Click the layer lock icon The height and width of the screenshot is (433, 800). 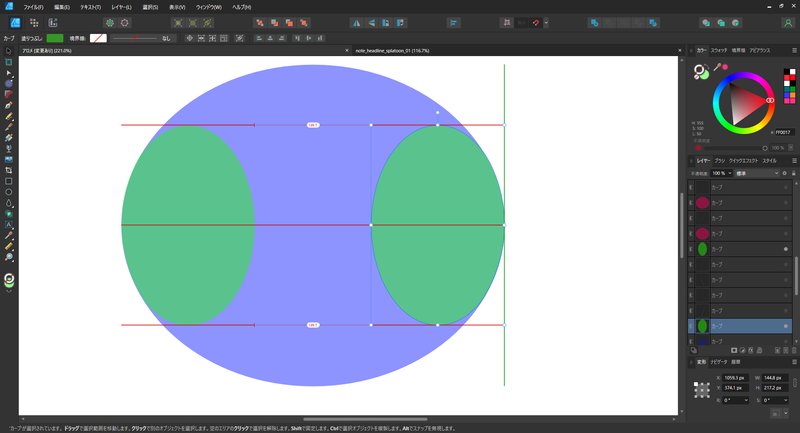(x=793, y=173)
